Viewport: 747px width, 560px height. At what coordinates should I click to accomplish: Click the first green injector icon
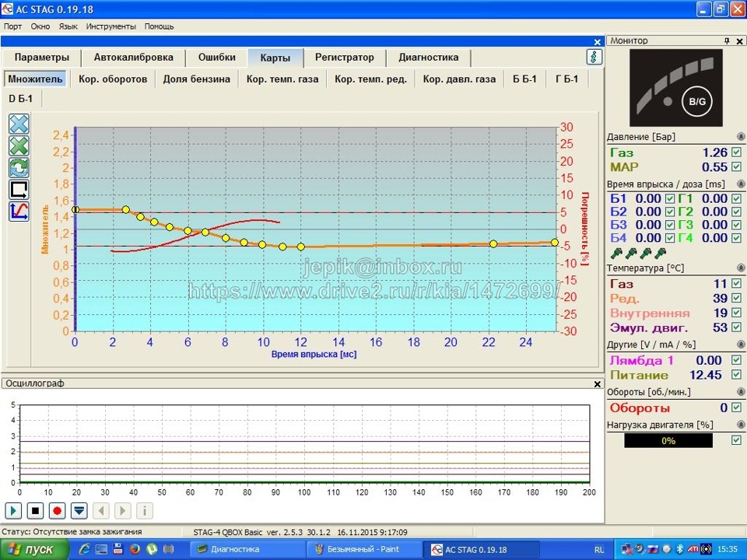click(616, 253)
